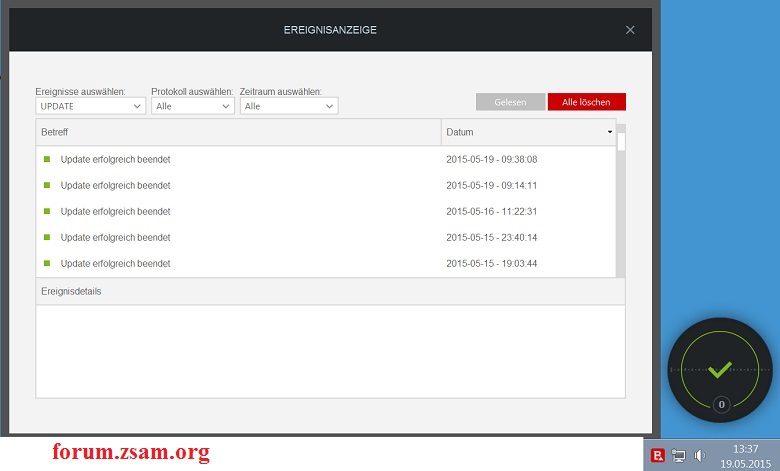
Task: Click the green checkmark in the security widget
Action: (x=720, y=370)
